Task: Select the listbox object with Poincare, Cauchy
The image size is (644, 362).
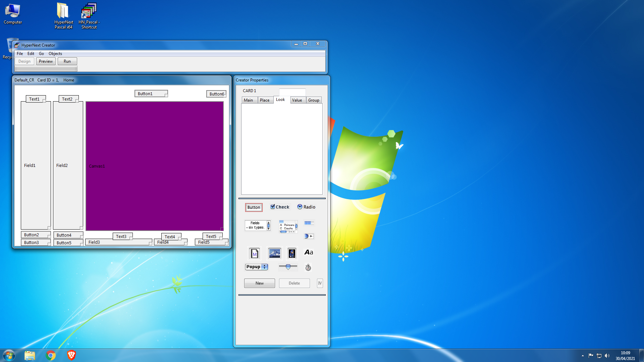Action: 288,227
